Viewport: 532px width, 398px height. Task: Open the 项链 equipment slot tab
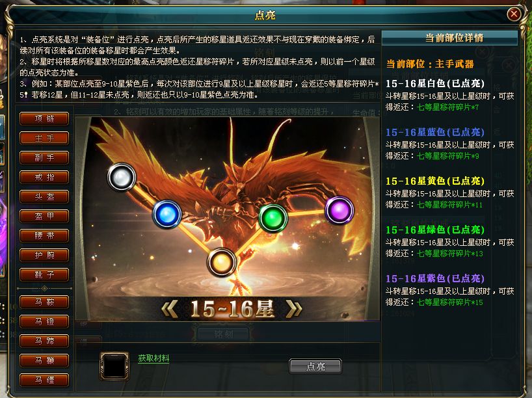tap(44, 119)
